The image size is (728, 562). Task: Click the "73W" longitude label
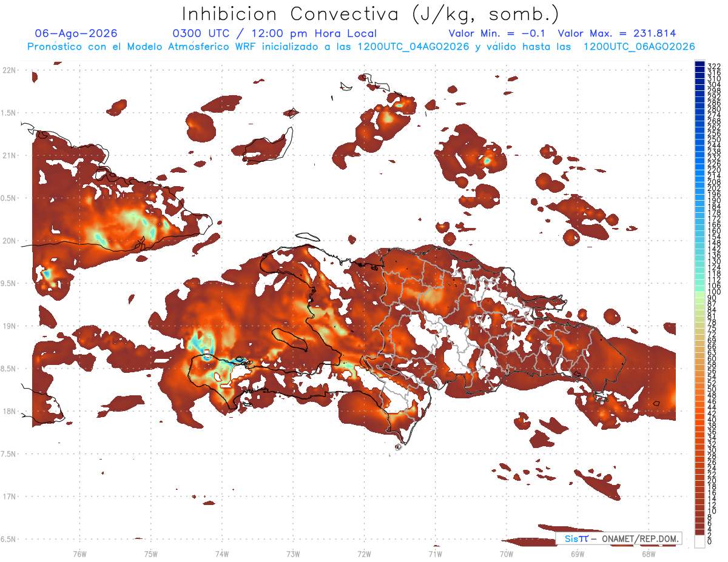[x=293, y=554]
